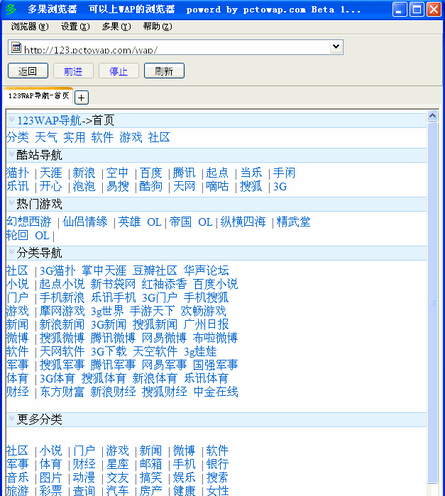Open the 百度 site link

point(151,173)
